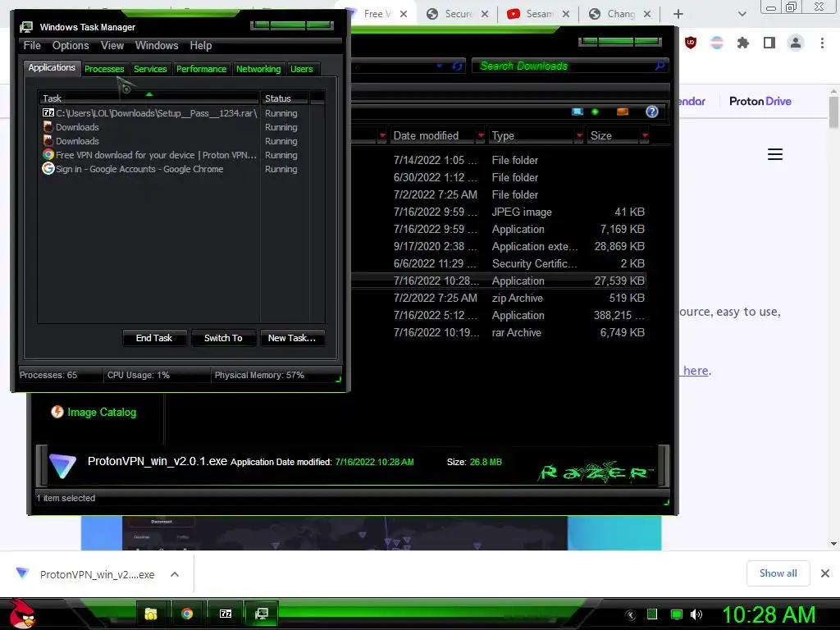The height and width of the screenshot is (630, 840).
Task: Switch to the Processes tab
Action: pyautogui.click(x=104, y=69)
